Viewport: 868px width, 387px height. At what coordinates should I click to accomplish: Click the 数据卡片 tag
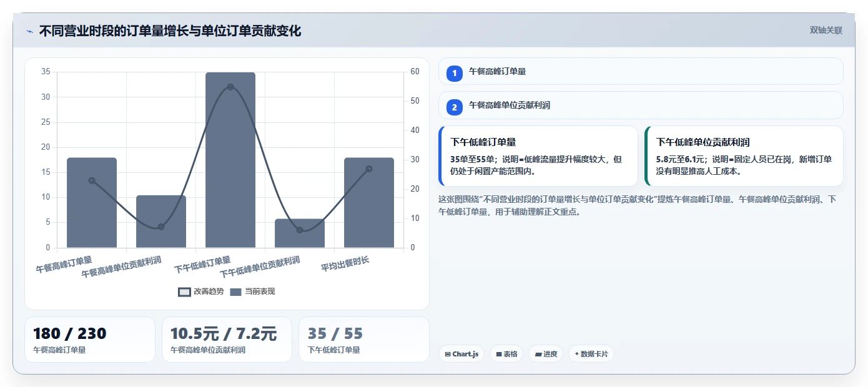591,354
